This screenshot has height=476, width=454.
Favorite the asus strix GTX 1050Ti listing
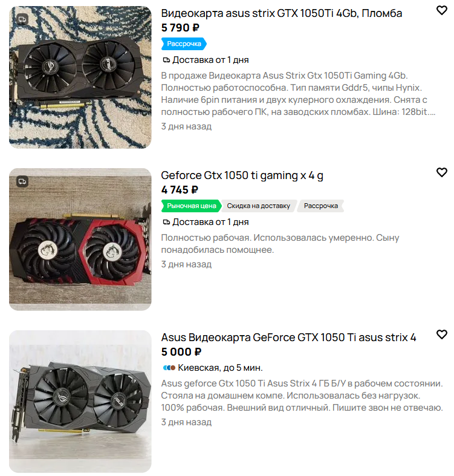click(441, 10)
